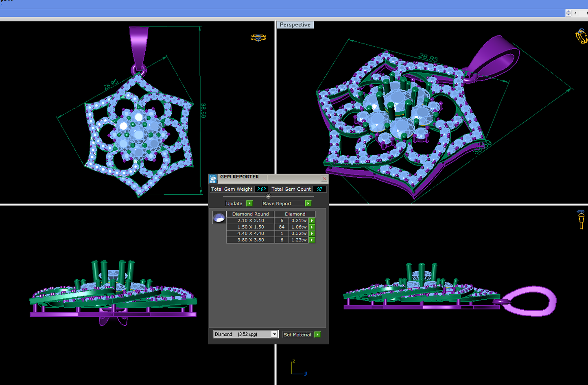Click the 1.23tw weight cell
Image resolution: width=588 pixels, height=385 pixels.
click(x=299, y=240)
